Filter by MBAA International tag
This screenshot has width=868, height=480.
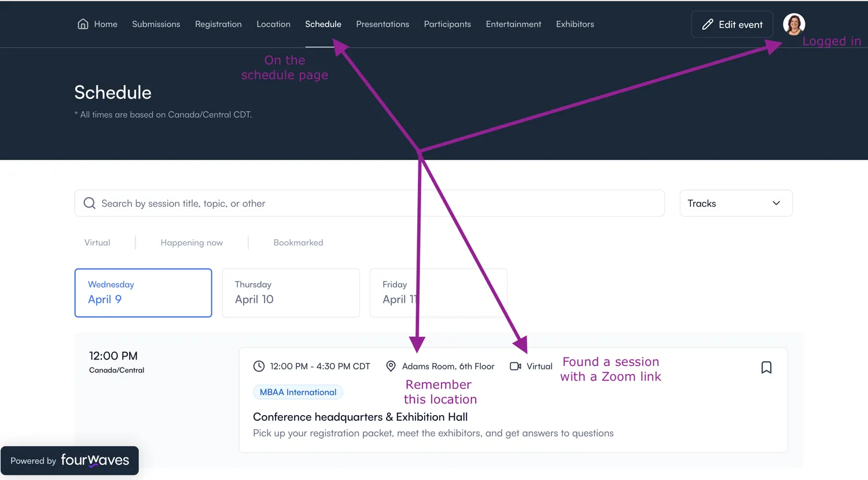coord(298,393)
